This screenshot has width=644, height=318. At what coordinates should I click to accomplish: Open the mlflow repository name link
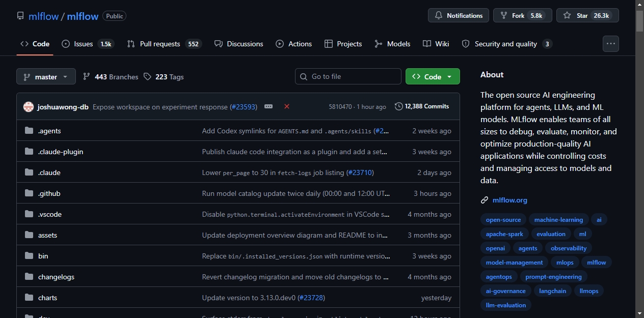pyautogui.click(x=83, y=16)
